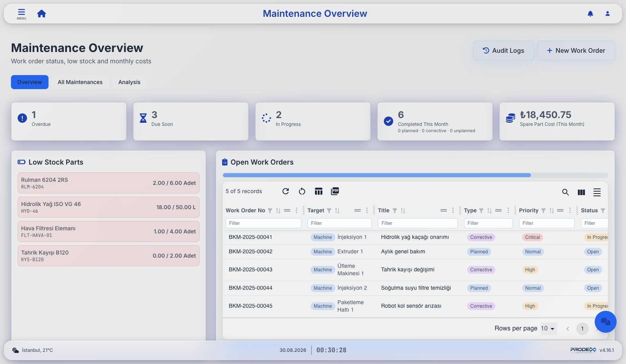Screen dimensions: 626x364
Task: Go to the home icon
Action: (41, 14)
